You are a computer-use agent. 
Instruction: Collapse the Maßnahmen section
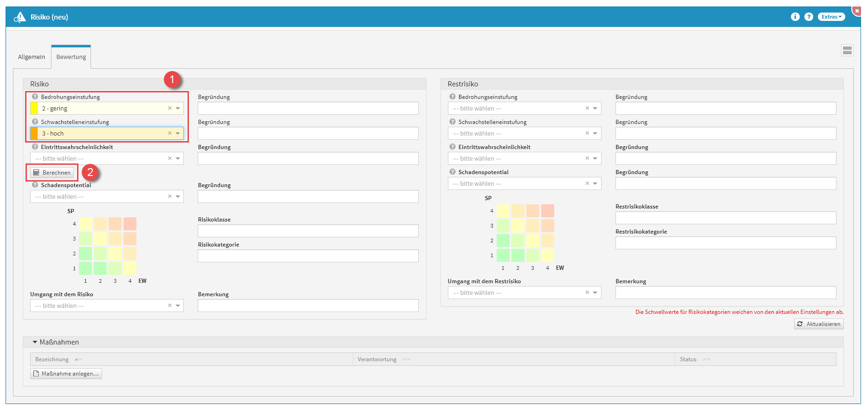click(x=35, y=342)
